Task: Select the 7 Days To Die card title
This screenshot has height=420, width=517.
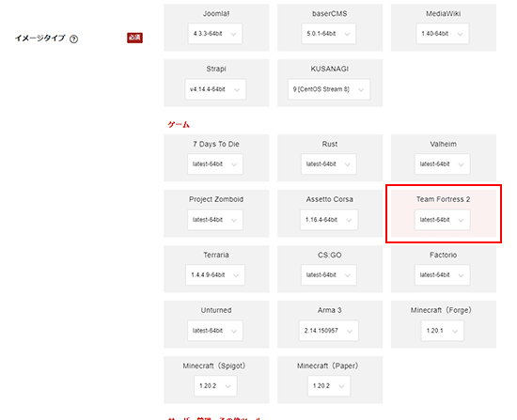Action: (x=216, y=144)
